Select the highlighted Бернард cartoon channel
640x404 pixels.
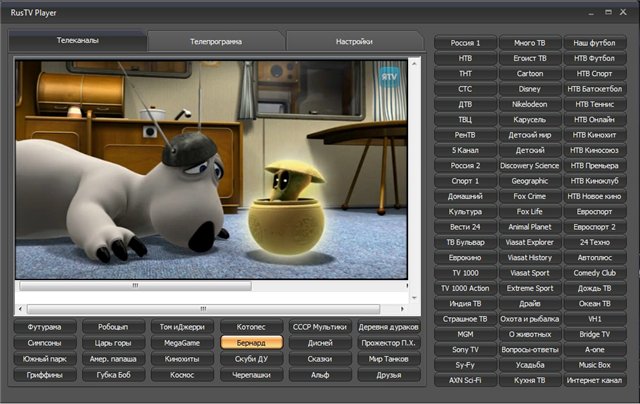252,342
